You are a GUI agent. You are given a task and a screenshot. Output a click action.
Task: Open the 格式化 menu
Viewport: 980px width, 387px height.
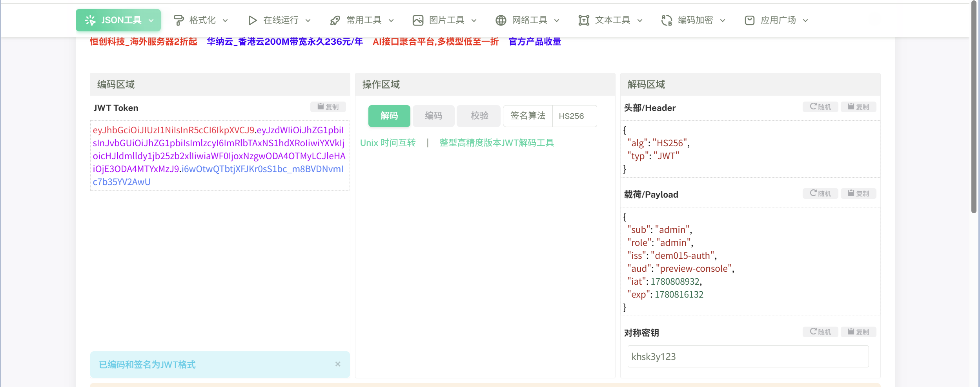(x=201, y=20)
